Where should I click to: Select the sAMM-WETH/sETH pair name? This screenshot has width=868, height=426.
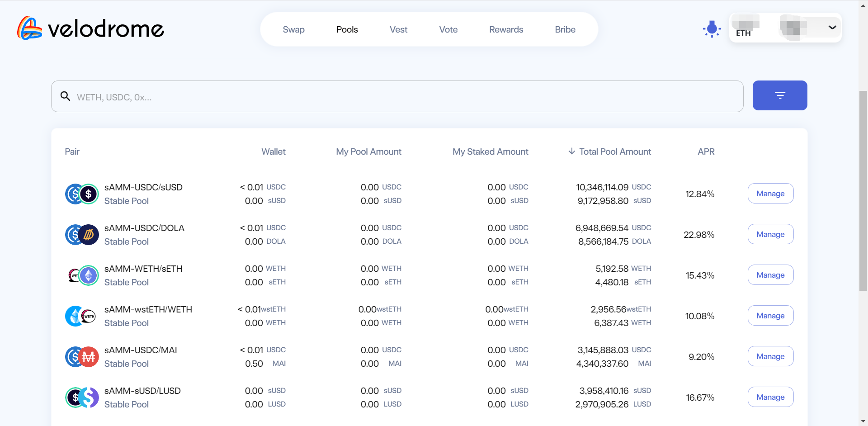pos(143,269)
